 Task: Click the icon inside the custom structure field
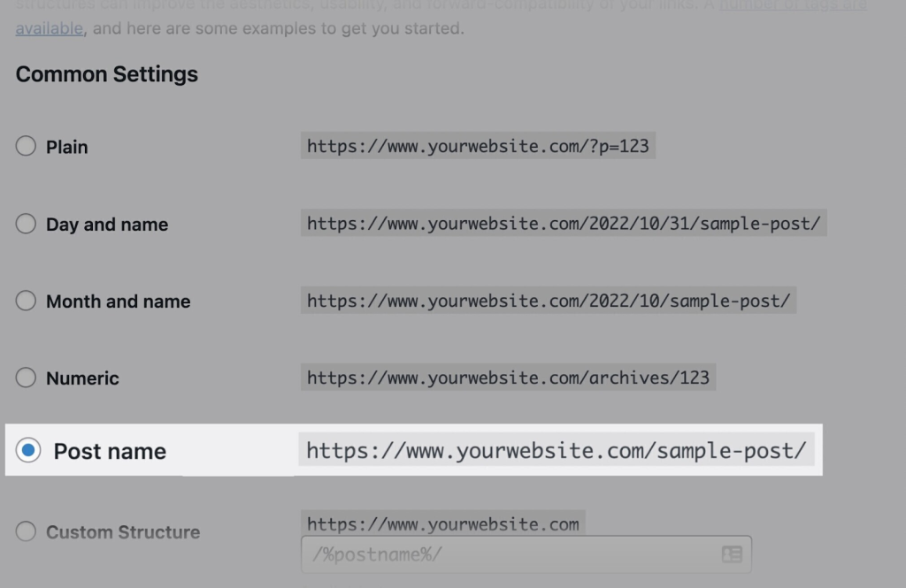(x=731, y=554)
